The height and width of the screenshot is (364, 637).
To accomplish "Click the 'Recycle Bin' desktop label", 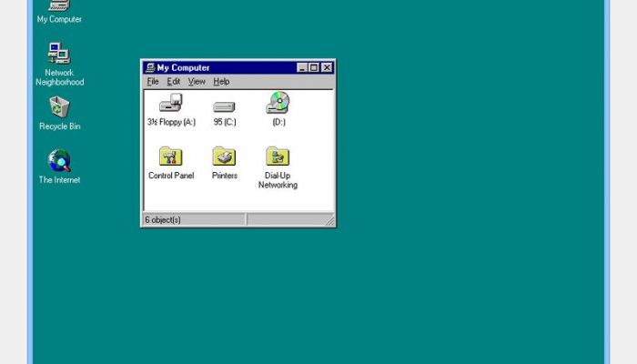I will [x=60, y=126].
